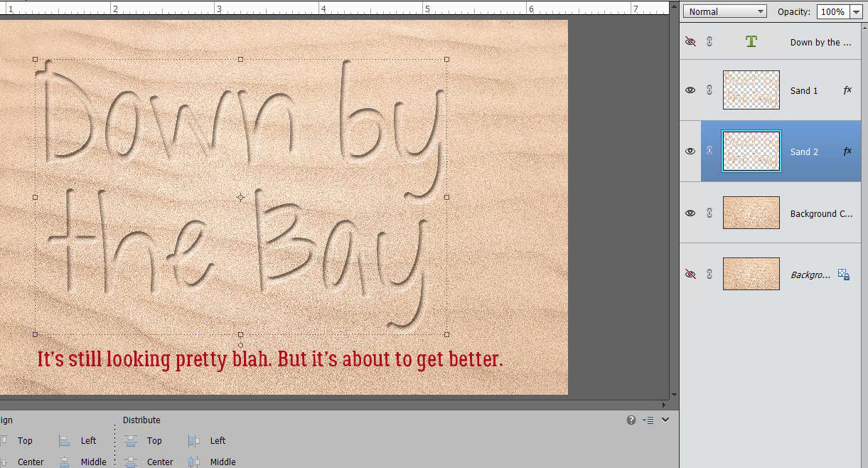This screenshot has height=468, width=868.
Task: Click the bottom-left transform handle
Action: click(36, 334)
